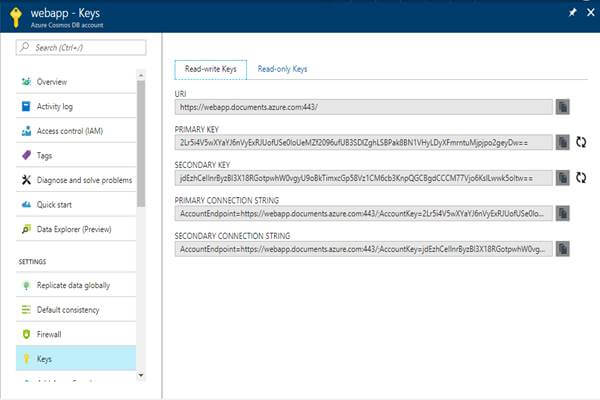
Task: Click the Replicate data globally icon
Action: (26, 285)
